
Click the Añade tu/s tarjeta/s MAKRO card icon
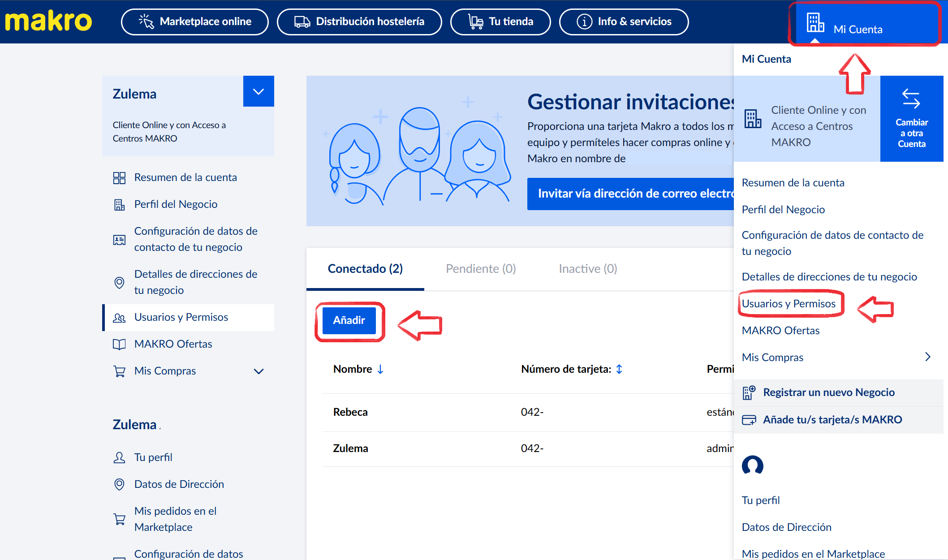(749, 420)
